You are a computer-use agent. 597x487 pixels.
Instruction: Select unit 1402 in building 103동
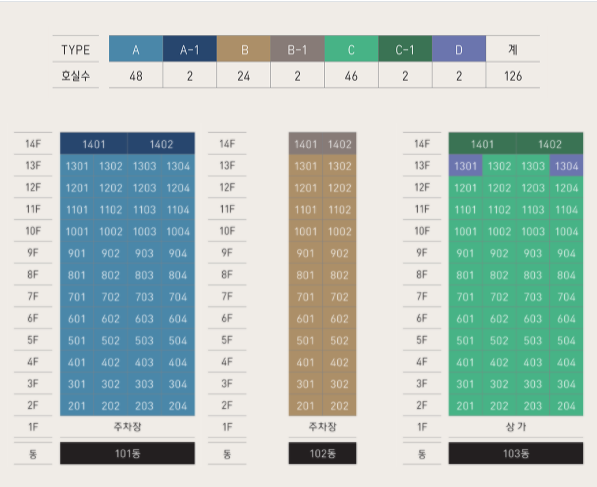tap(550, 144)
